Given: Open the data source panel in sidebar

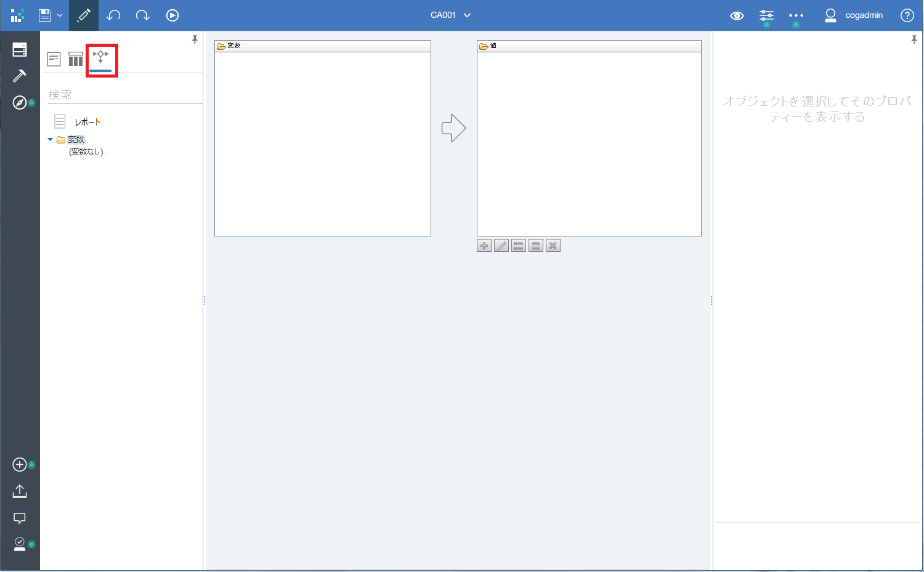Looking at the screenshot, I should [x=20, y=50].
